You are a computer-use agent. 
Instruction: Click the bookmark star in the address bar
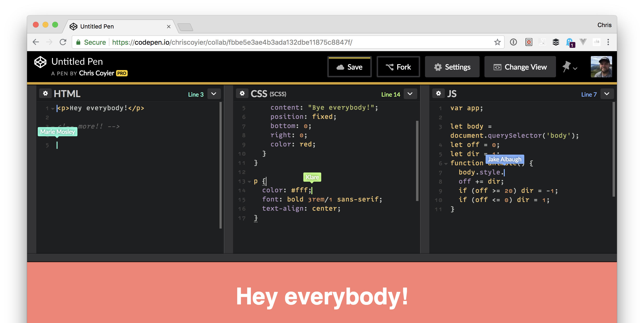[x=497, y=42]
